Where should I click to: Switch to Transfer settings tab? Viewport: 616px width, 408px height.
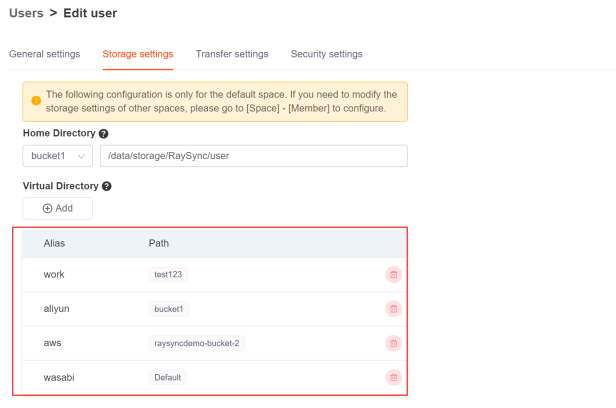pyautogui.click(x=232, y=54)
